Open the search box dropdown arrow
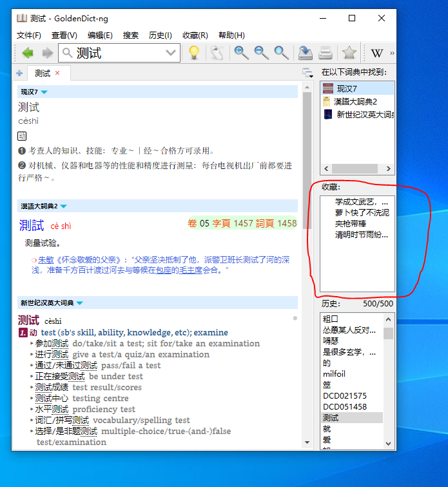The image size is (448, 487). 171,53
